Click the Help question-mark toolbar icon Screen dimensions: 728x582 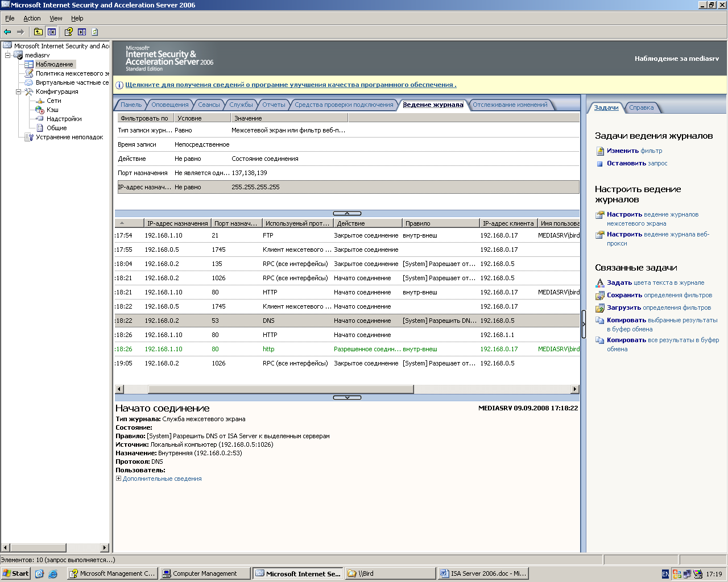pyautogui.click(x=68, y=32)
